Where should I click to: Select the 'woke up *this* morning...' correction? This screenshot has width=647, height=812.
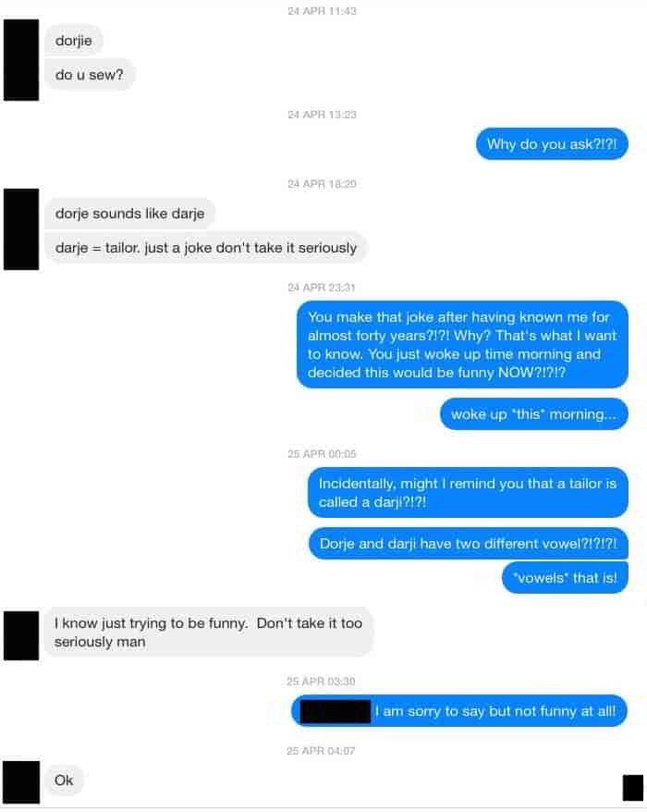tap(533, 414)
